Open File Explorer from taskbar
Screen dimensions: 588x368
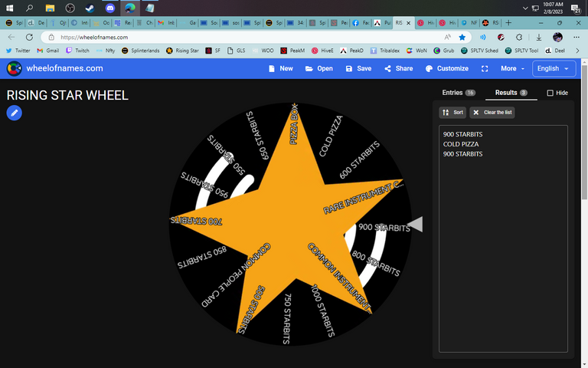[x=50, y=8]
